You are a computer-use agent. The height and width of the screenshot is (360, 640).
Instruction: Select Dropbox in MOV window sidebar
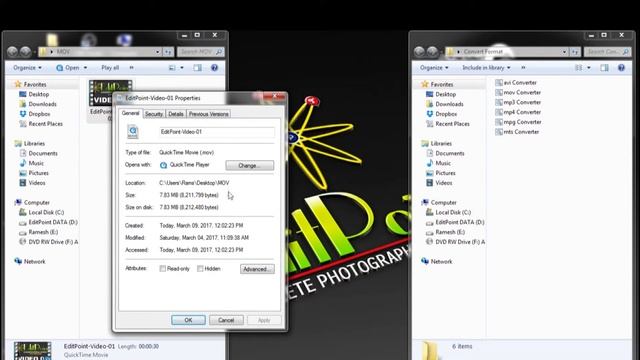[x=35, y=114]
